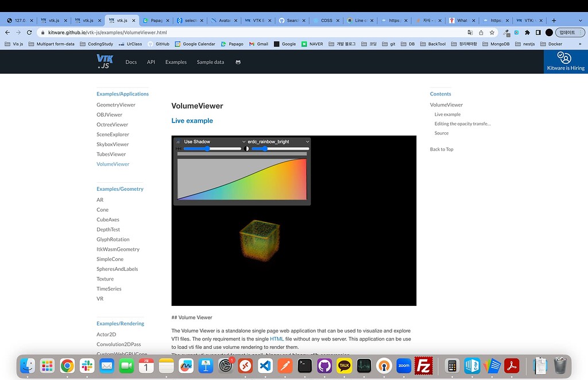Click the translate page icon in address bar

(x=470, y=33)
